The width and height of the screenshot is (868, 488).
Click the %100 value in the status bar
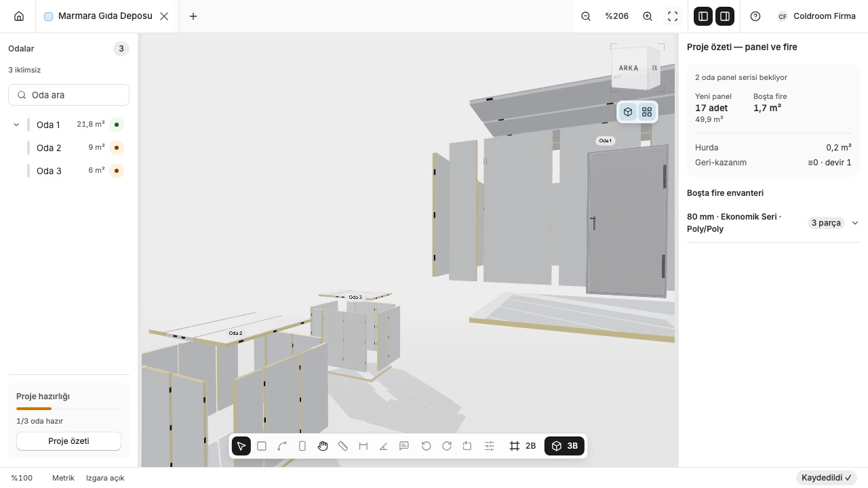pos(22,478)
